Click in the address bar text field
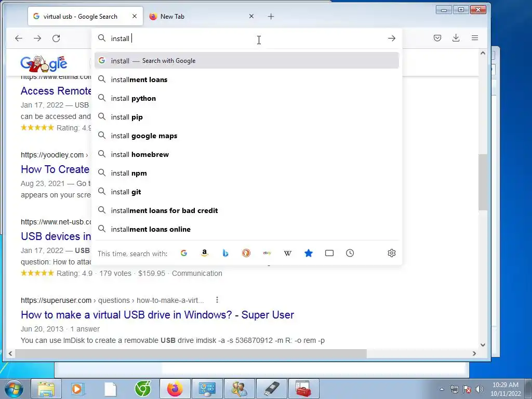The height and width of the screenshot is (399, 532). (248, 38)
